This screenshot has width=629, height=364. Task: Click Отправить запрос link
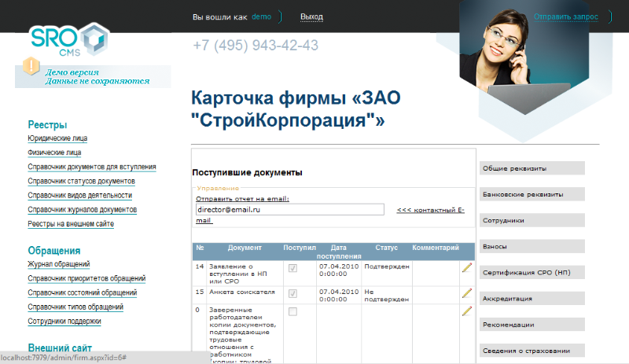(x=566, y=17)
